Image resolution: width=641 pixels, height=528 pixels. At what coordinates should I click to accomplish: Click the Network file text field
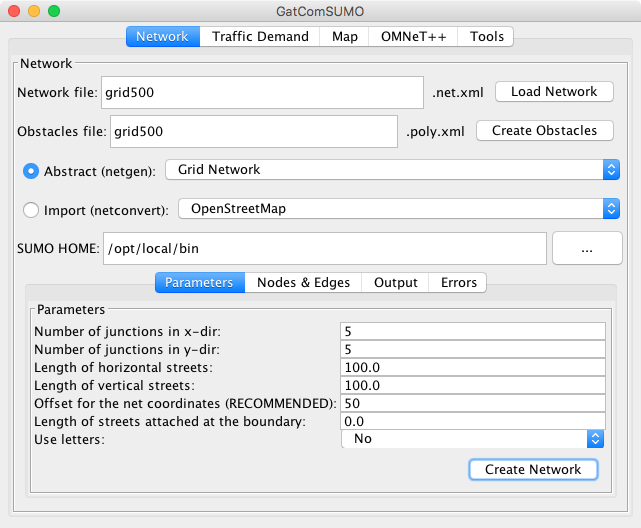coord(263,92)
